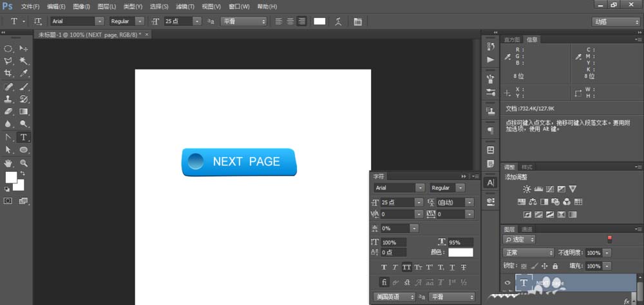The height and width of the screenshot is (305, 644).
Task: Switch to the 直方图 tab
Action: pyautogui.click(x=512, y=39)
